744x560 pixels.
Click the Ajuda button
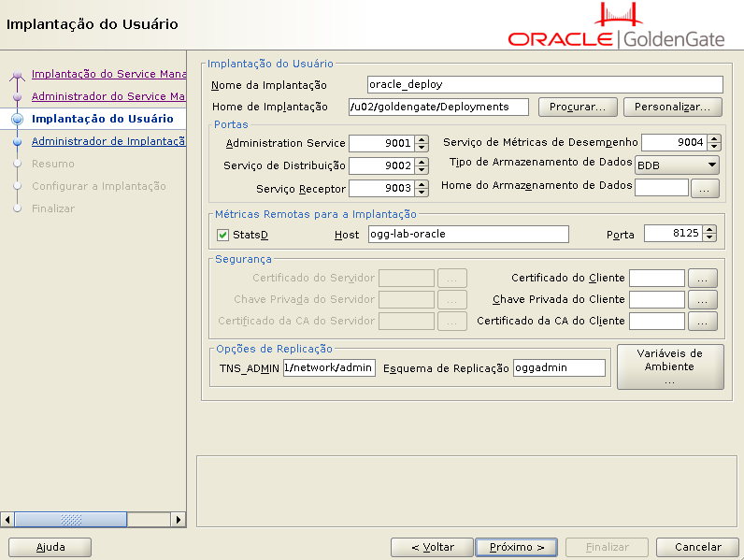point(50,547)
